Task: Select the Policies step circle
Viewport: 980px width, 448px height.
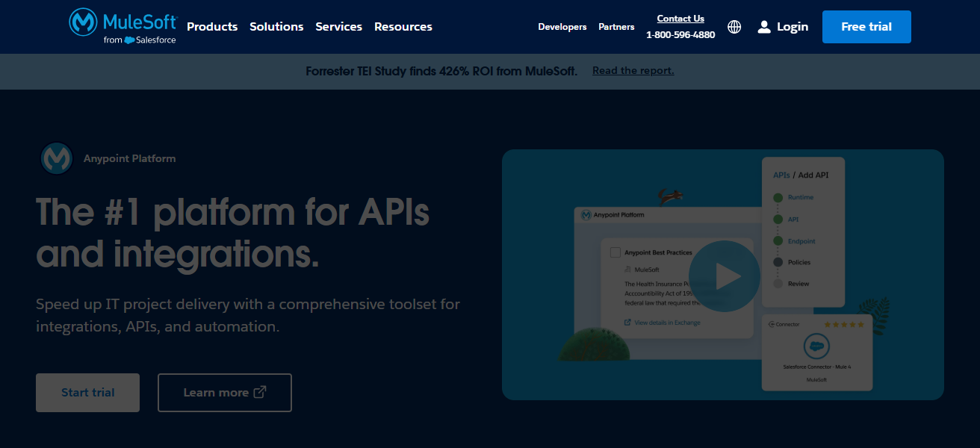Action: coord(778,262)
